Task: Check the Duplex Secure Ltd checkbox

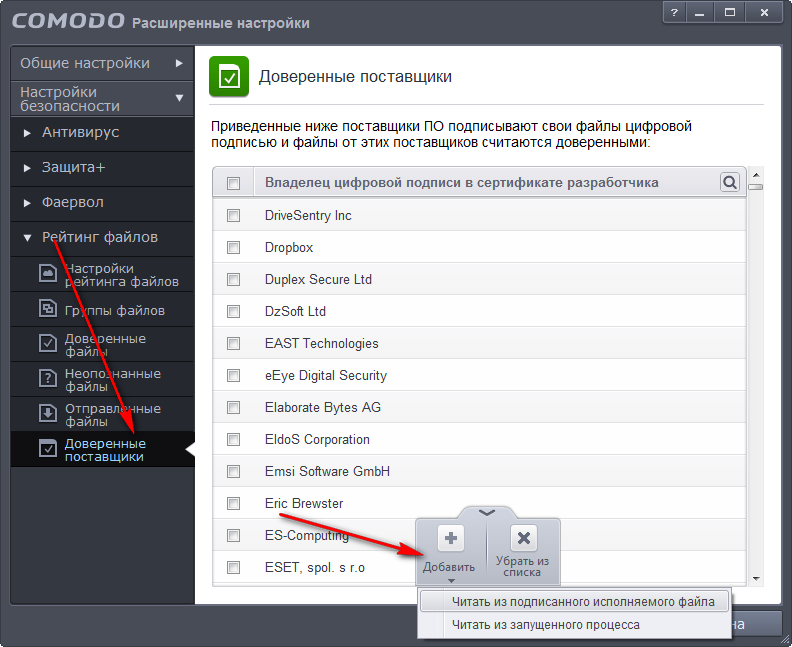Action: pyautogui.click(x=233, y=279)
